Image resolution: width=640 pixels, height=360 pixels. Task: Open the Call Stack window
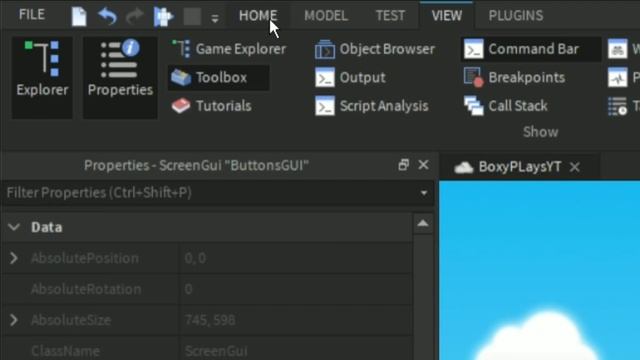click(x=505, y=106)
